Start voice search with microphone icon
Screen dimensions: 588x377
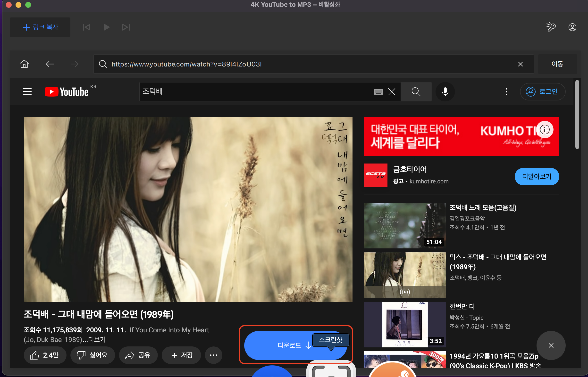[x=445, y=91]
